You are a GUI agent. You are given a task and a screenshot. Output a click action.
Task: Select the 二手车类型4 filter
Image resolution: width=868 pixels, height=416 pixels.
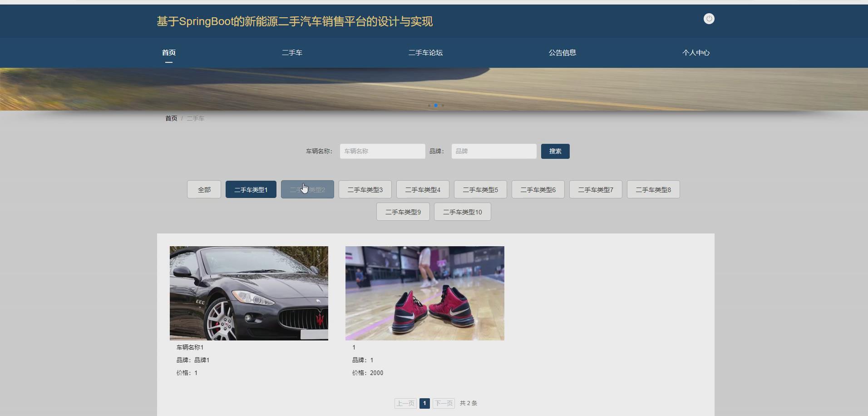[423, 189]
